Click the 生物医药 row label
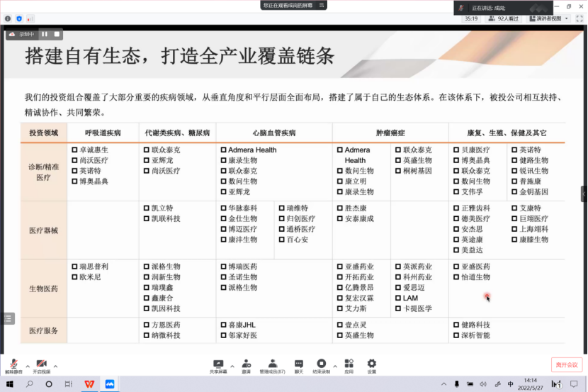 pos(43,289)
